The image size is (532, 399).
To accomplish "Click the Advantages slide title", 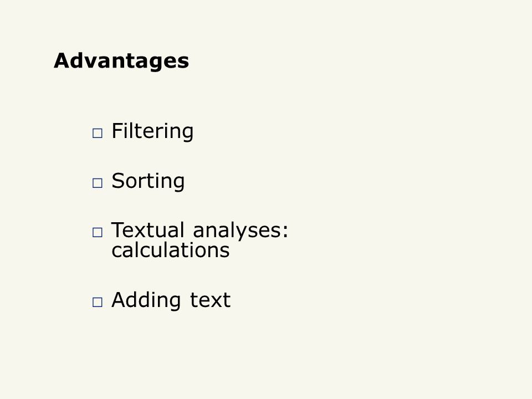I will (x=121, y=61).
